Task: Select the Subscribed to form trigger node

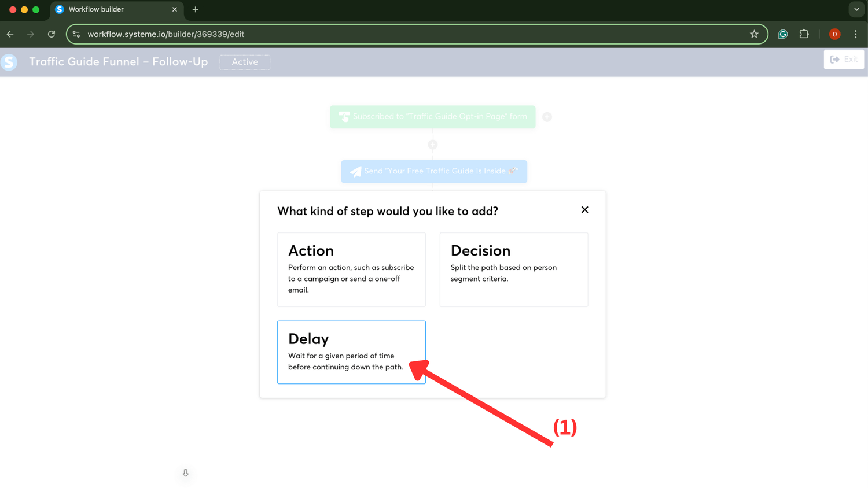Action: [433, 117]
